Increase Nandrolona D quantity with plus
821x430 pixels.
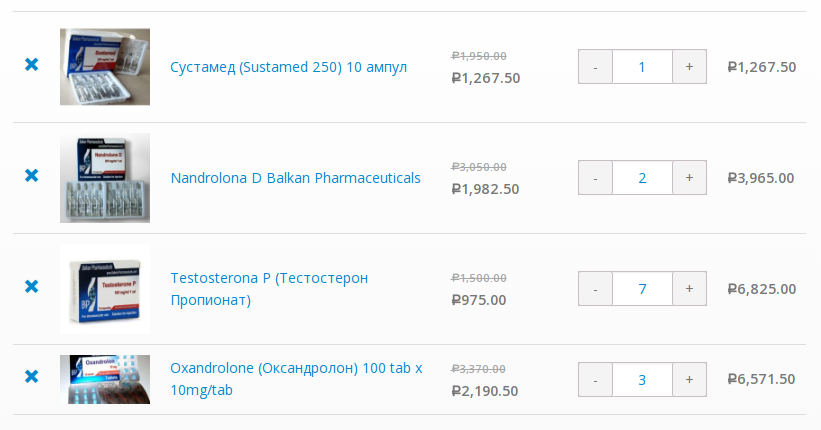(689, 178)
